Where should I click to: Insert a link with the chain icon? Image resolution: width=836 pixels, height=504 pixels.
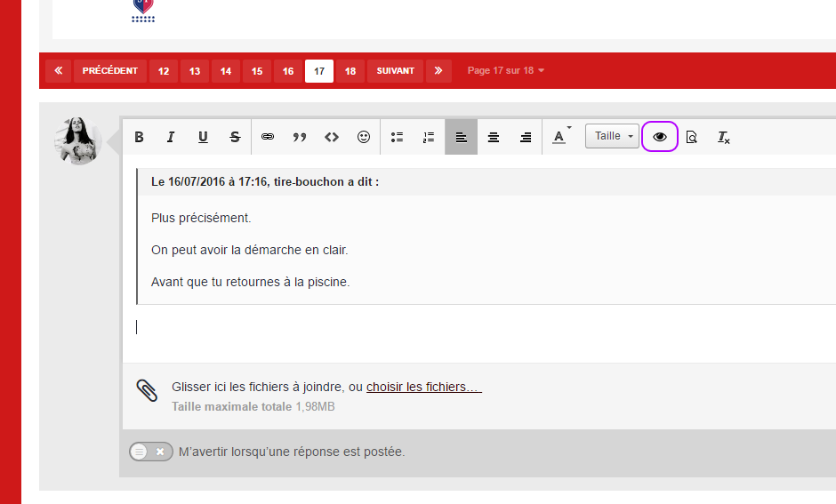[268, 137]
